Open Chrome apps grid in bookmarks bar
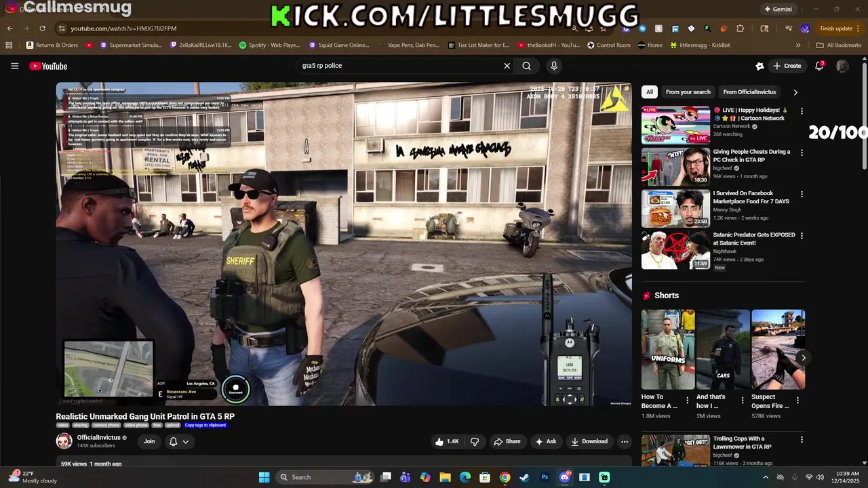Screen dimensions: 868x488 pos(9,45)
